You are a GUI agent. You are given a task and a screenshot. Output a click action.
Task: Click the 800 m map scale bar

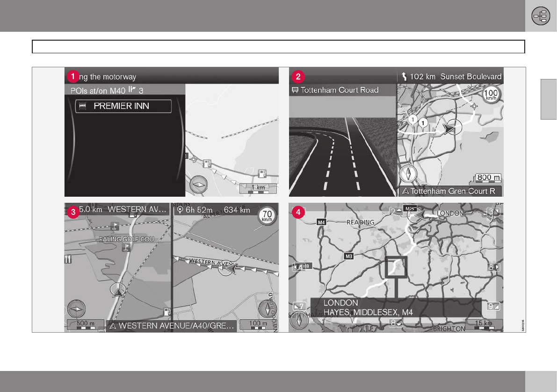pos(489,178)
